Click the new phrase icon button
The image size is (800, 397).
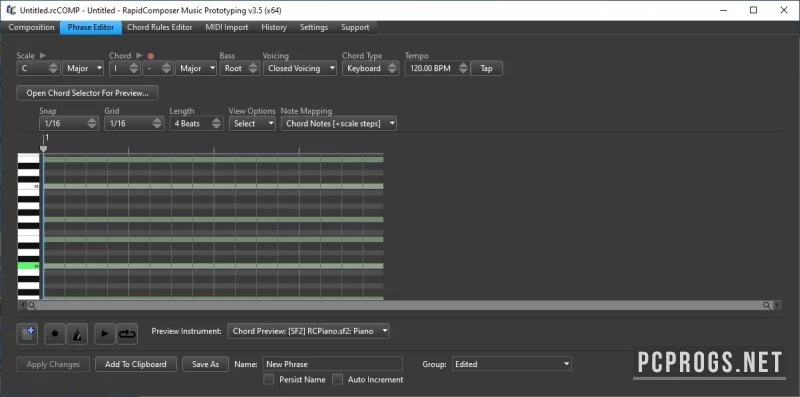coord(28,334)
